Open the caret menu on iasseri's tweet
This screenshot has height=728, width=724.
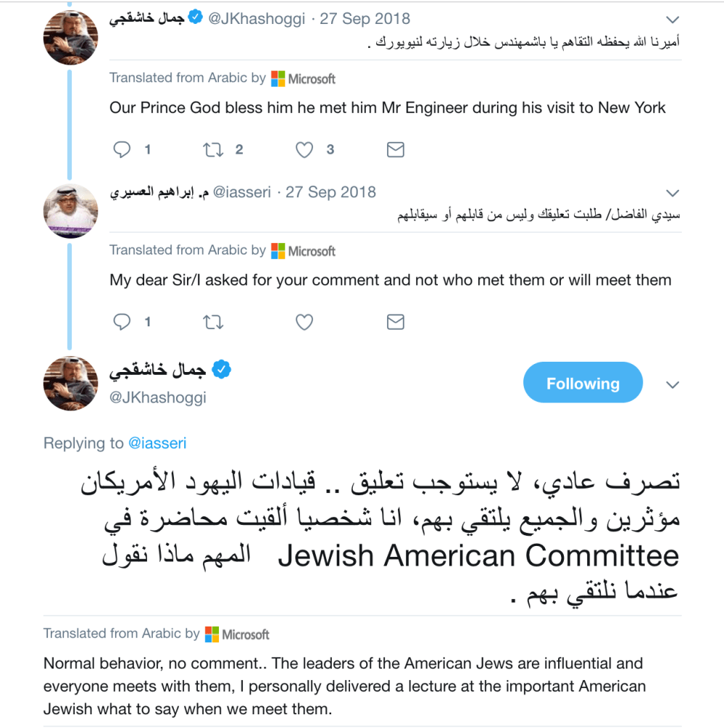click(673, 193)
